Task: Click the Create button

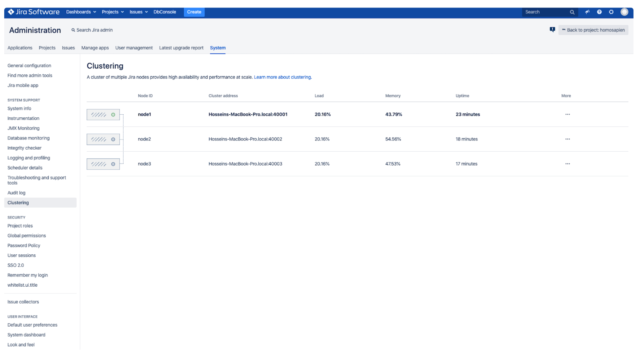Action: point(194,12)
